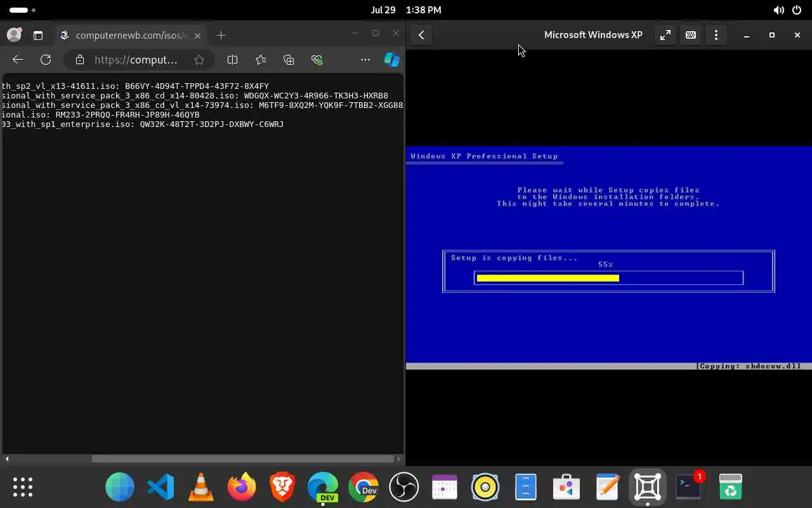Open the Copilot sidebar icon
This screenshot has width=812, height=508.
(392, 60)
